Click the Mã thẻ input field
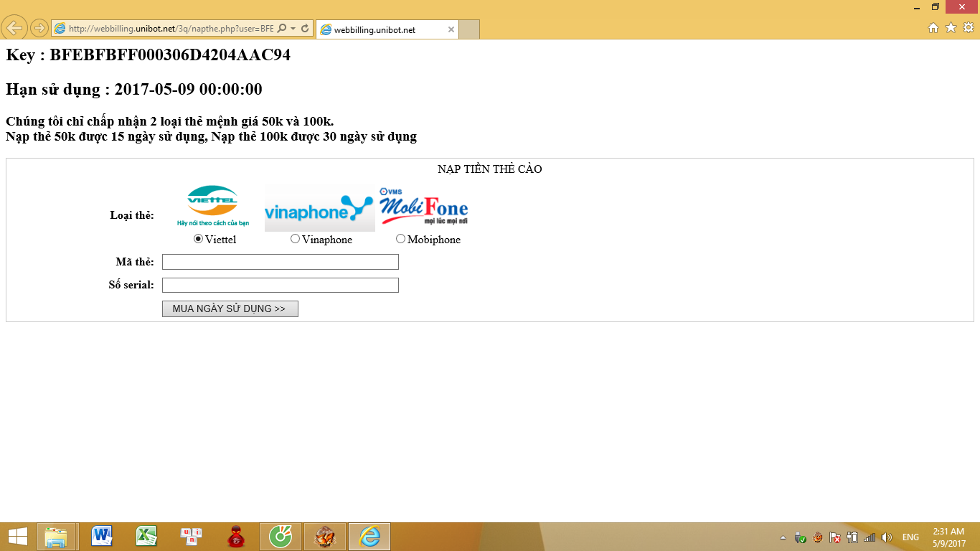 click(281, 262)
